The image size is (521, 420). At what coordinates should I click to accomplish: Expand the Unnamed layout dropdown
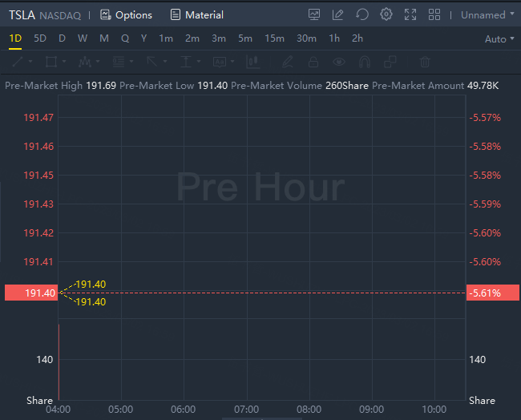[487, 15]
